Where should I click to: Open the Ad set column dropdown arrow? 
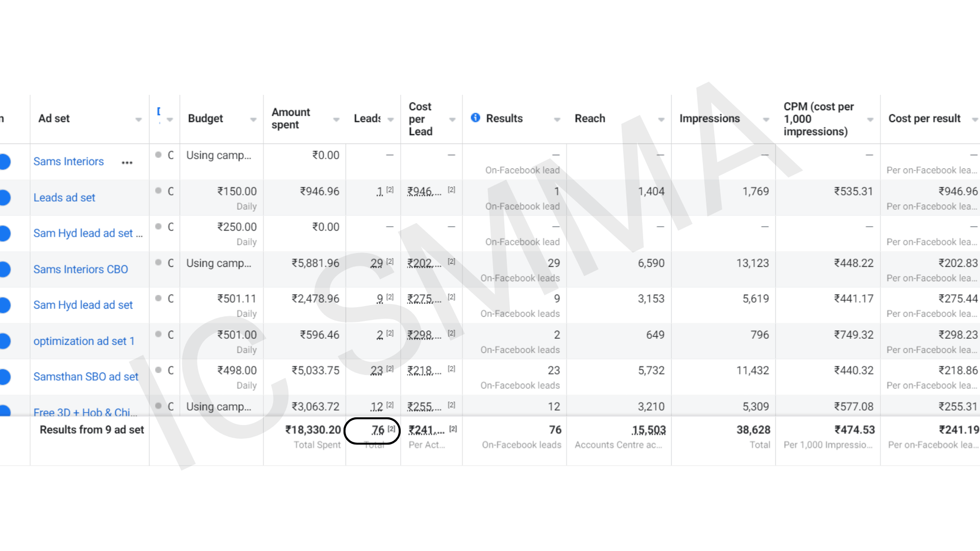138,119
